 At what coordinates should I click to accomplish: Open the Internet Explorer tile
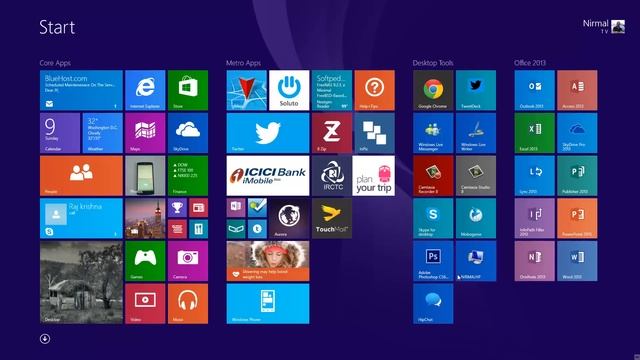tap(145, 90)
